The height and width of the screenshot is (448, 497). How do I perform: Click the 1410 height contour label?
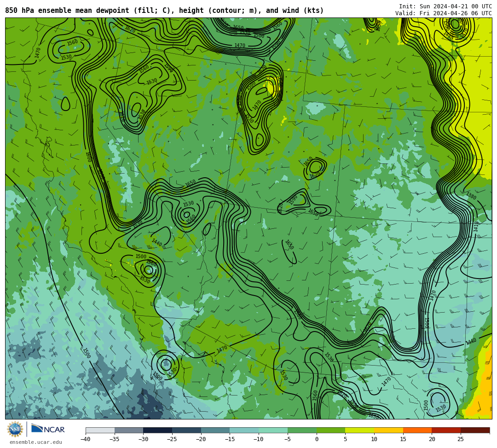tap(476, 227)
